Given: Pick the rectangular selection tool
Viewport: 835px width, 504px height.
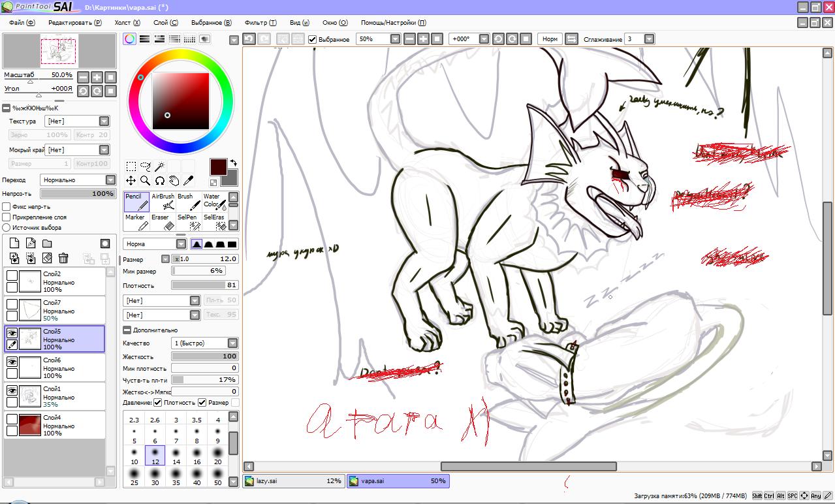Looking at the screenshot, I should [131, 166].
